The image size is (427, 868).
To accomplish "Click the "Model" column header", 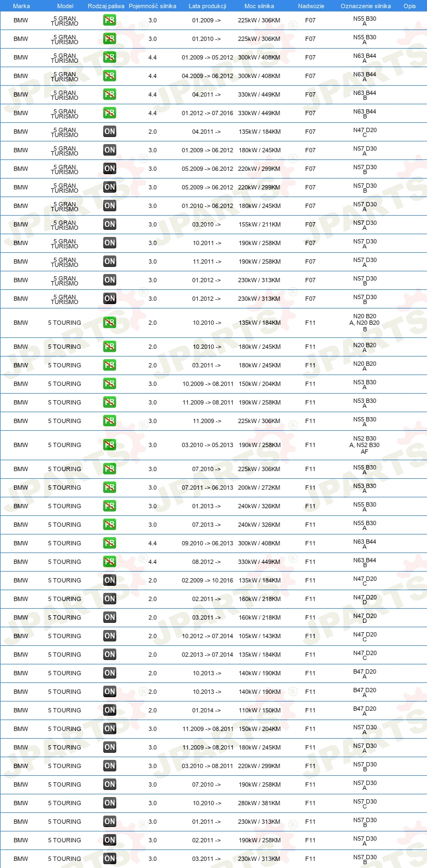I will [65, 6].
